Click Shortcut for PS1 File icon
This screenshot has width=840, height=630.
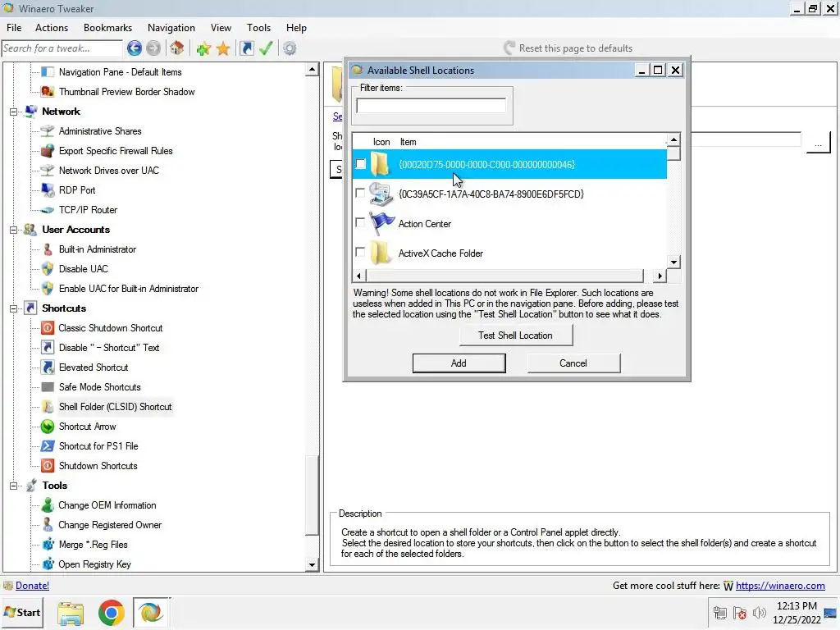point(48,446)
